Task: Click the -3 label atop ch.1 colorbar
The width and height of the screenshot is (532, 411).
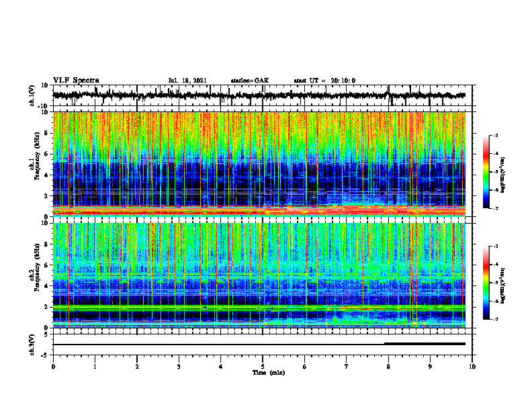Action: point(495,135)
